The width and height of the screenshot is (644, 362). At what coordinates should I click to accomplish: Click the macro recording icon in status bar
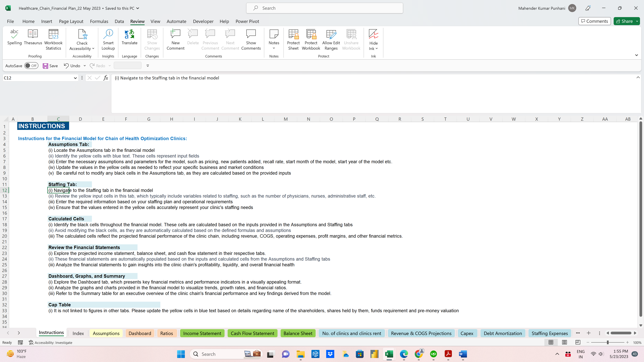20,343
